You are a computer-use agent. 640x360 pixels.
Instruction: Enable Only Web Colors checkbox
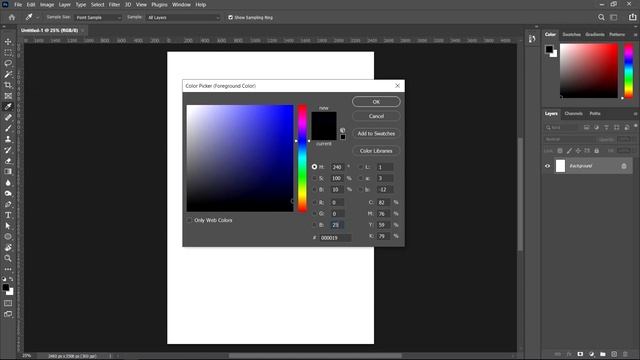click(x=189, y=220)
